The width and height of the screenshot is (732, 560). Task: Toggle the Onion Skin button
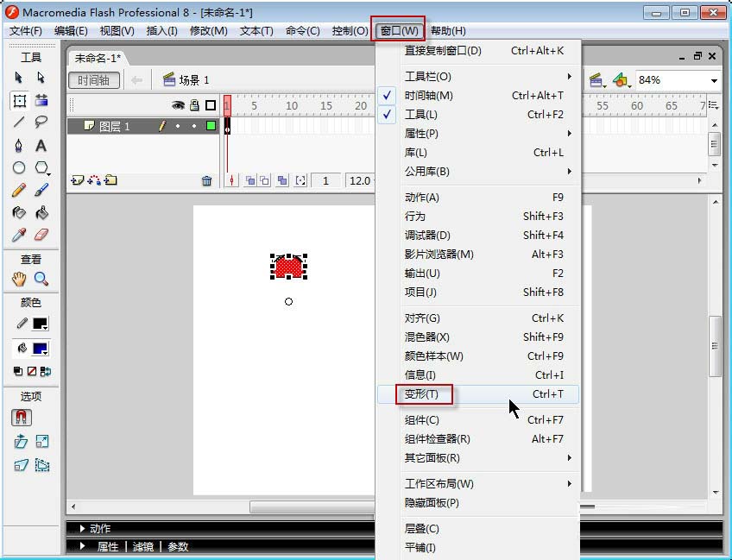click(x=250, y=180)
